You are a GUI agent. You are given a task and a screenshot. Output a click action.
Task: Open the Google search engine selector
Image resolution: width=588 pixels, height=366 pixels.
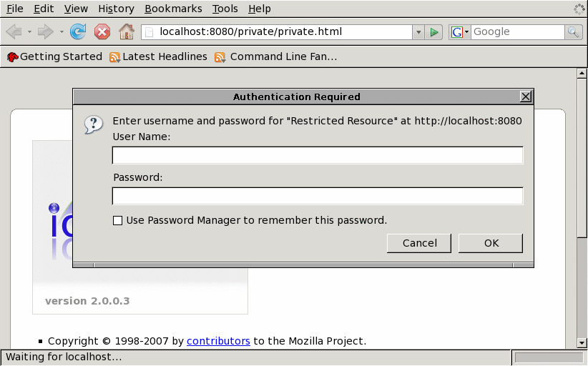[x=459, y=32]
